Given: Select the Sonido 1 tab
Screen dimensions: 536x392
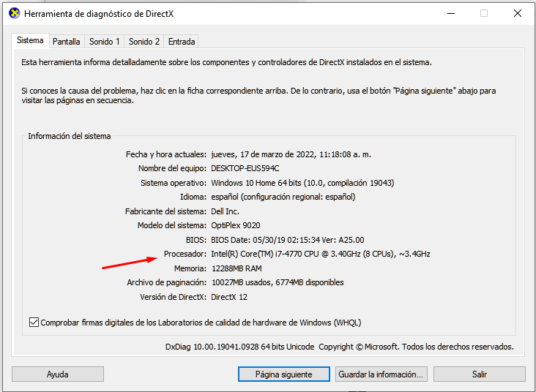Looking at the screenshot, I should [104, 42].
